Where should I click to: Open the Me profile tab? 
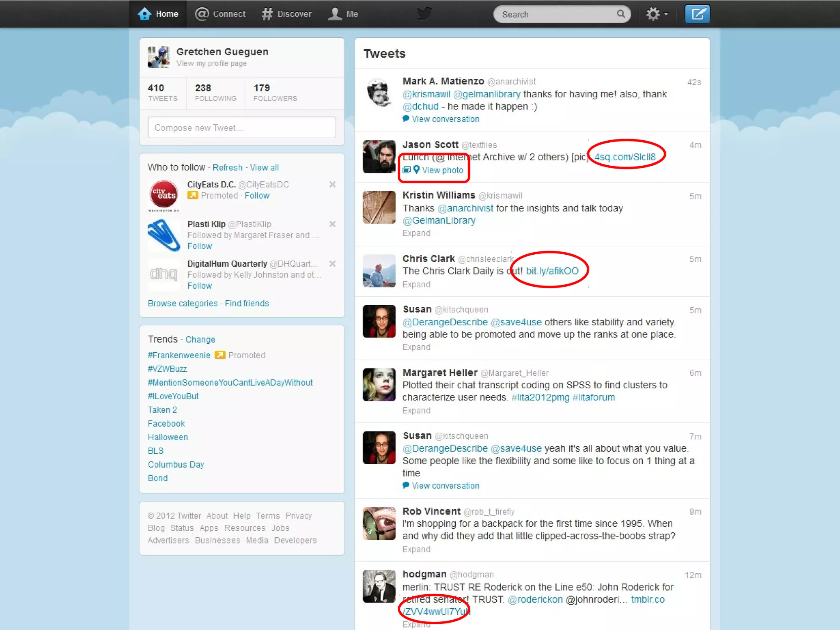343,14
